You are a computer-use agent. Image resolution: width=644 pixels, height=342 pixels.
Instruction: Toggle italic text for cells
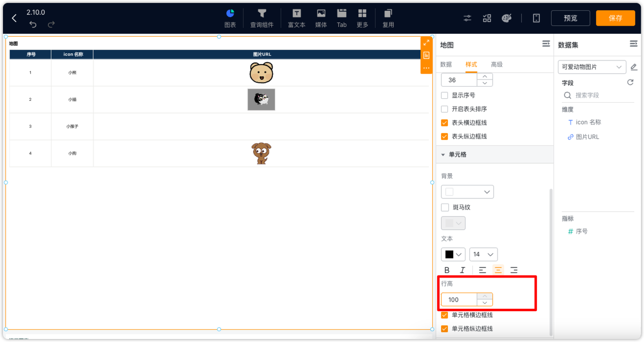click(x=462, y=270)
